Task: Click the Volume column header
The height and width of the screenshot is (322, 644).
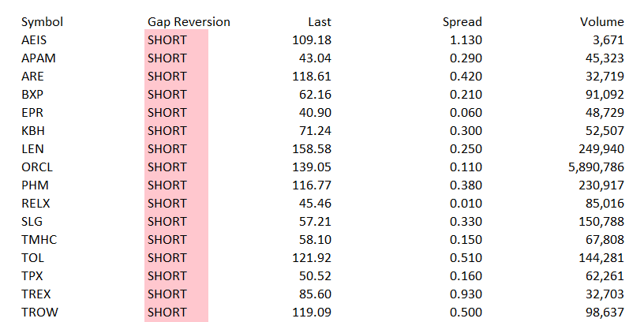Action: coord(601,22)
